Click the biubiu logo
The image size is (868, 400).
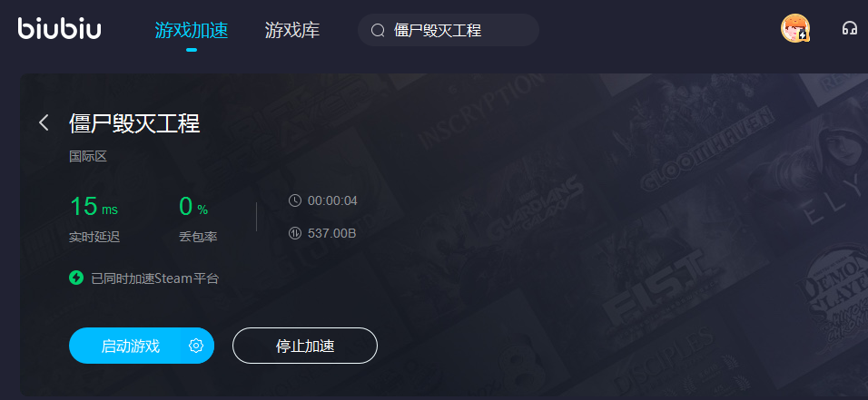pyautogui.click(x=59, y=29)
